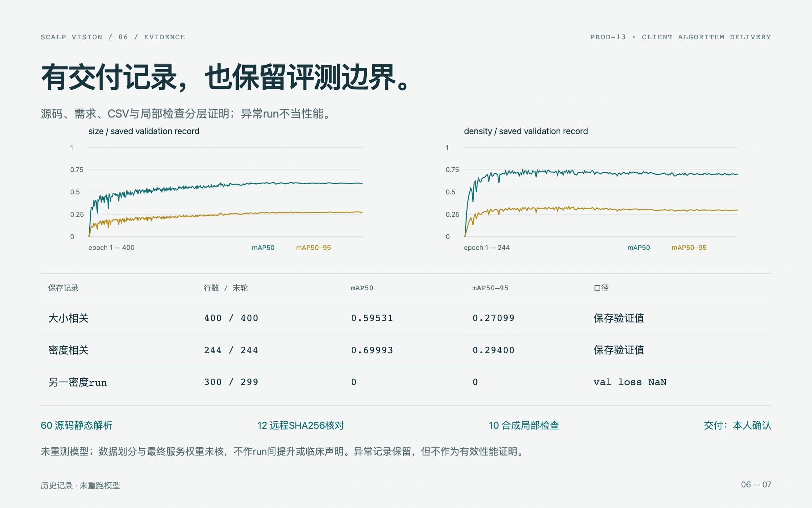
Task: Click the '另一密度run' row label
Action: point(77,382)
